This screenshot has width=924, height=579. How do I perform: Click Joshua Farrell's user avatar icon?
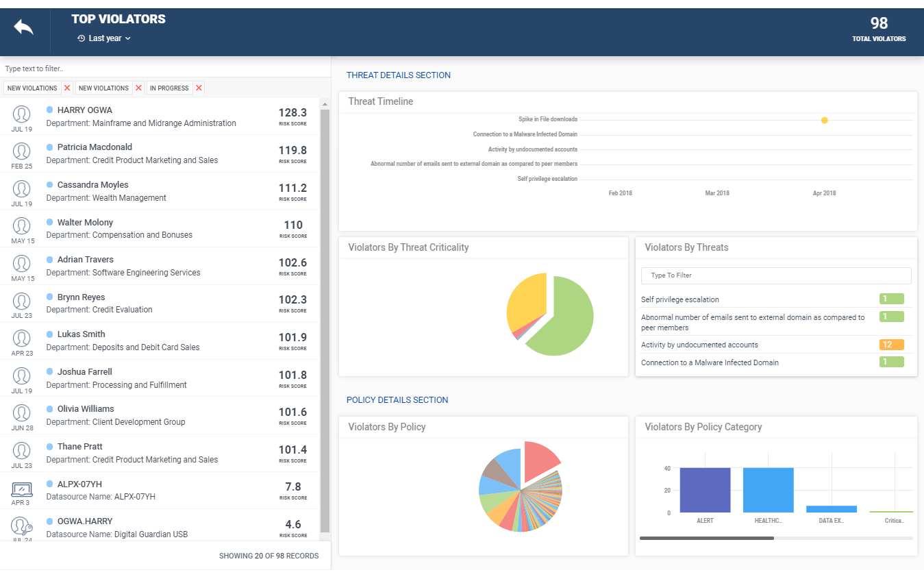click(x=22, y=375)
